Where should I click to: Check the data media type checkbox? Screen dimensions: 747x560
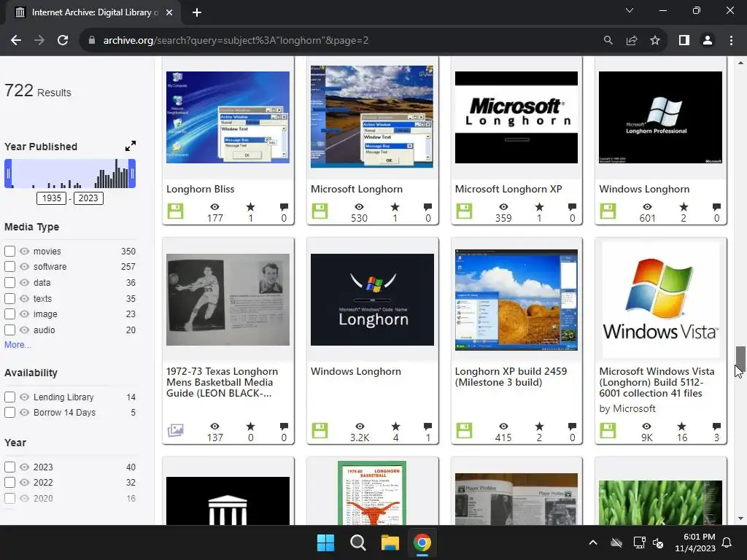tap(9, 282)
